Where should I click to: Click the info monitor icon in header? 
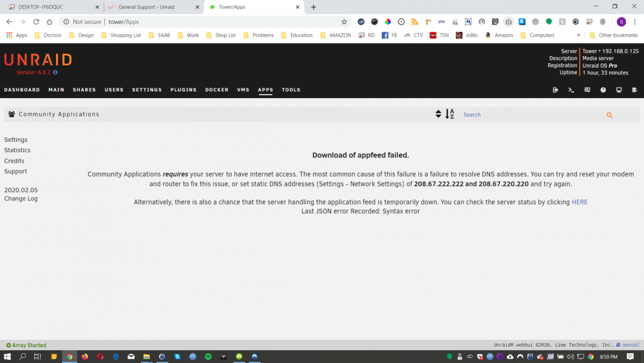619,90
